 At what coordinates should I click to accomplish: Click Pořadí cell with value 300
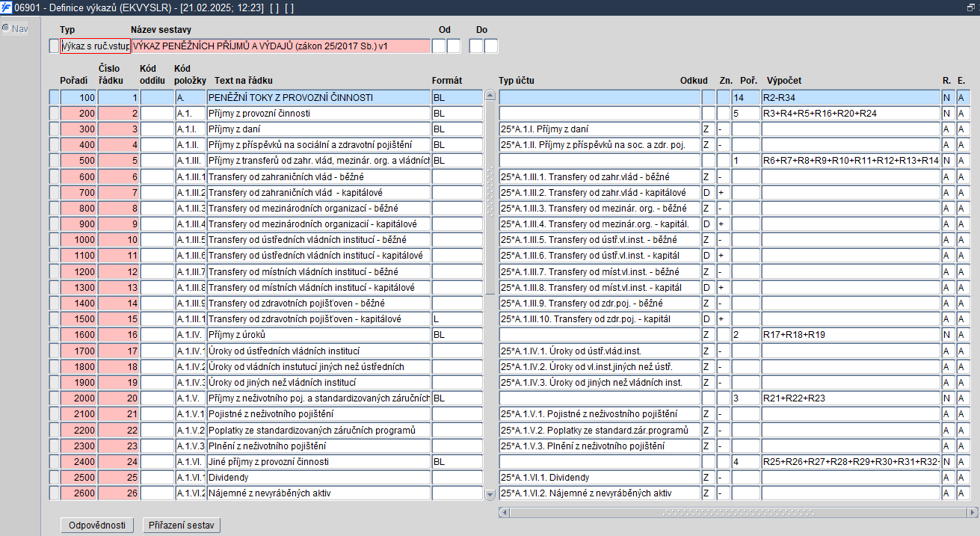click(x=78, y=129)
